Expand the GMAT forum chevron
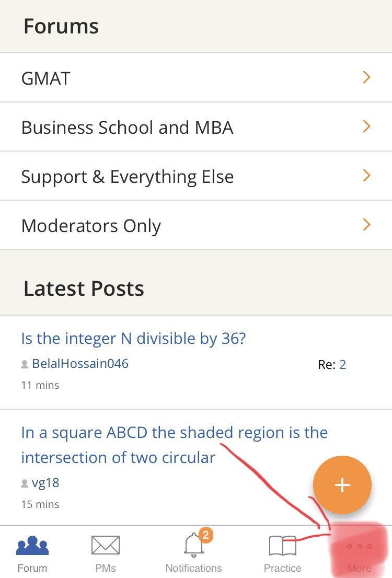Viewport: 392px width, 578px height. tap(366, 77)
